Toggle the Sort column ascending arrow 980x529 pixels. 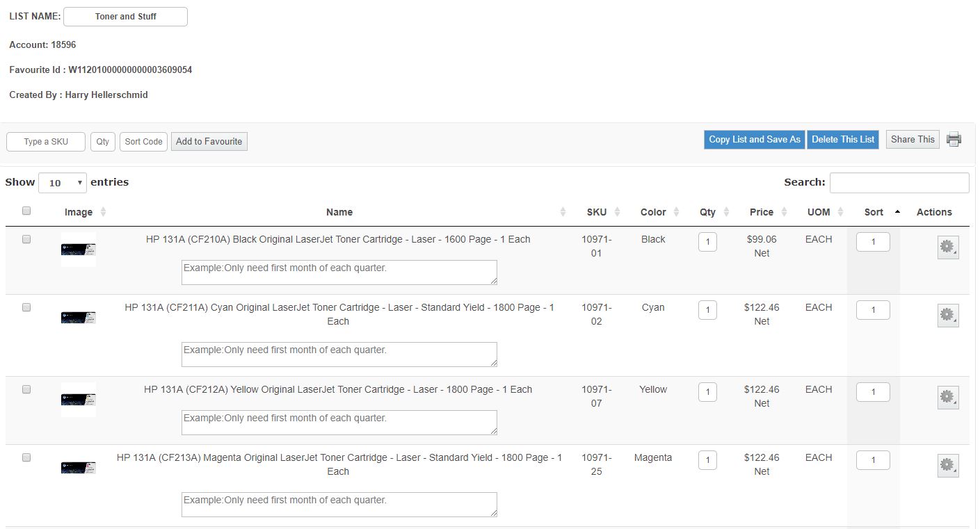tap(897, 212)
